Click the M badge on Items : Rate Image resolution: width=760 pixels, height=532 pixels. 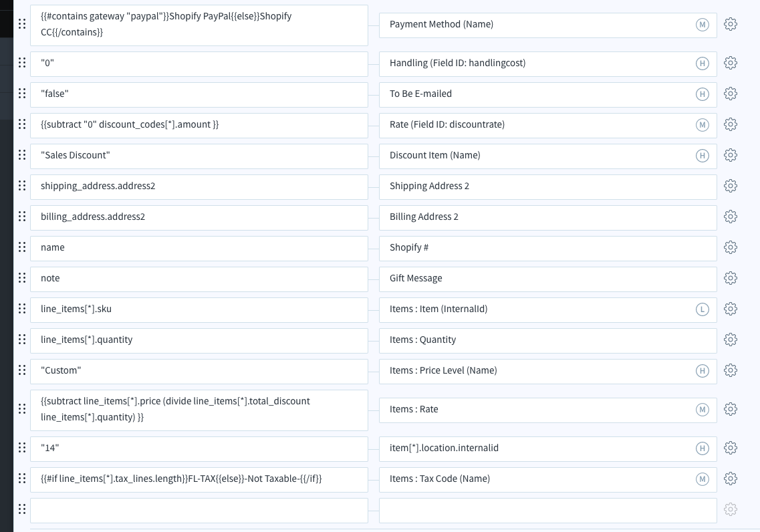tap(702, 410)
